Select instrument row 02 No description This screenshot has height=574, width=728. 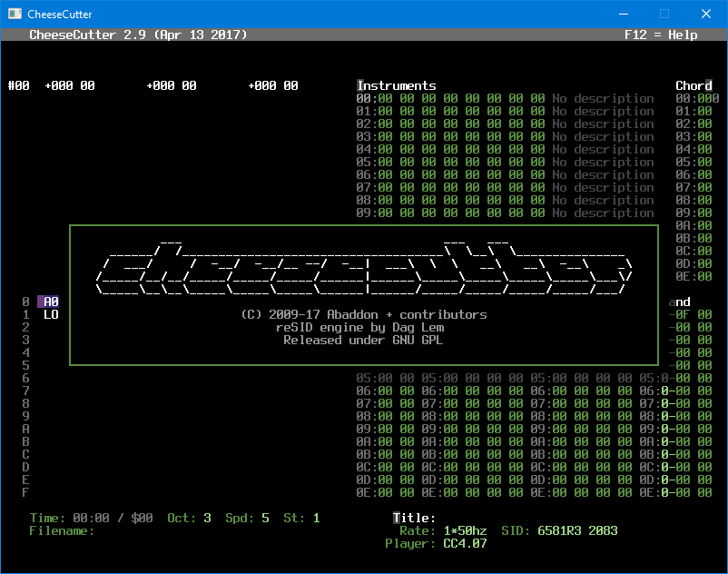(505, 124)
